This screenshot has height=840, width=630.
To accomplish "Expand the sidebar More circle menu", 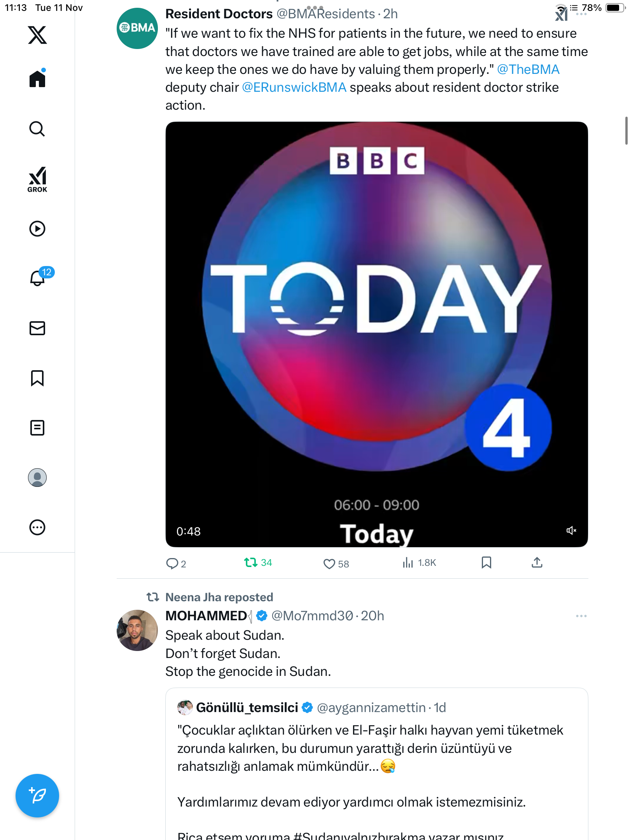I will (37, 527).
